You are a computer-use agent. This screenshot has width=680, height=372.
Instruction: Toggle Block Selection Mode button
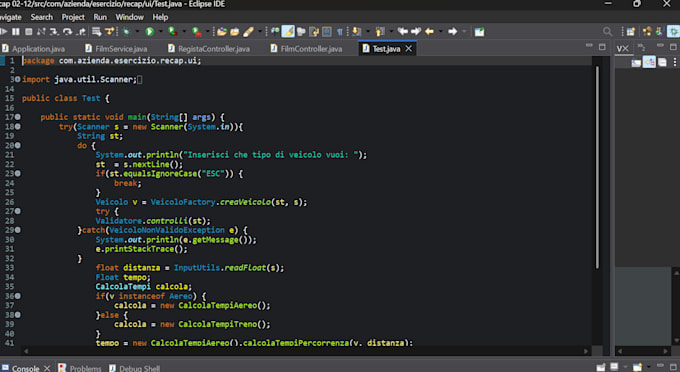327,32
